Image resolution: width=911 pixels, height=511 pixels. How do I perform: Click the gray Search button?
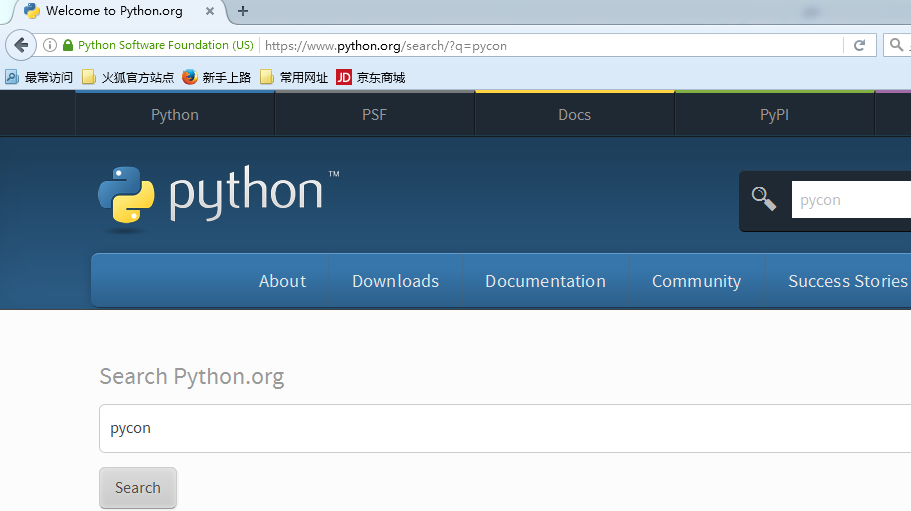pos(138,488)
